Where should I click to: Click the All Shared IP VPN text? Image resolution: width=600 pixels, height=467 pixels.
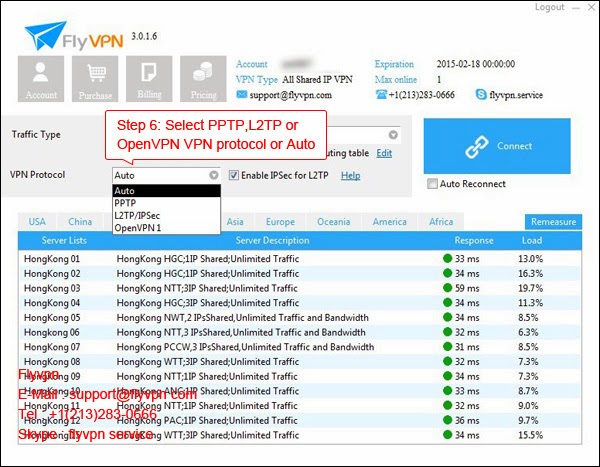pyautogui.click(x=317, y=79)
